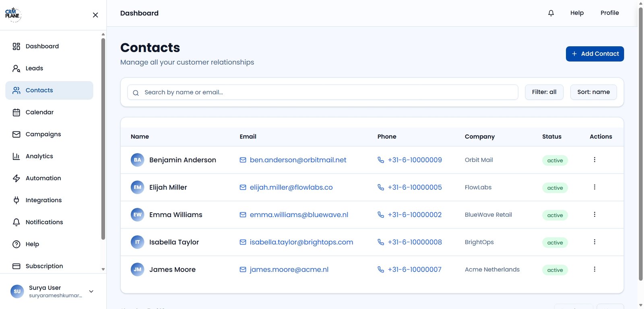Open the Sort: name dropdown

tap(593, 92)
